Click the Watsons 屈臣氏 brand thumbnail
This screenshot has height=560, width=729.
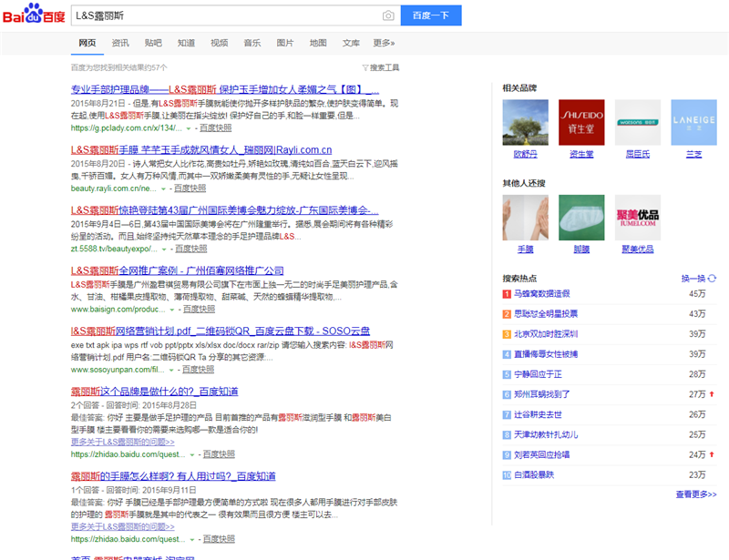point(638,122)
